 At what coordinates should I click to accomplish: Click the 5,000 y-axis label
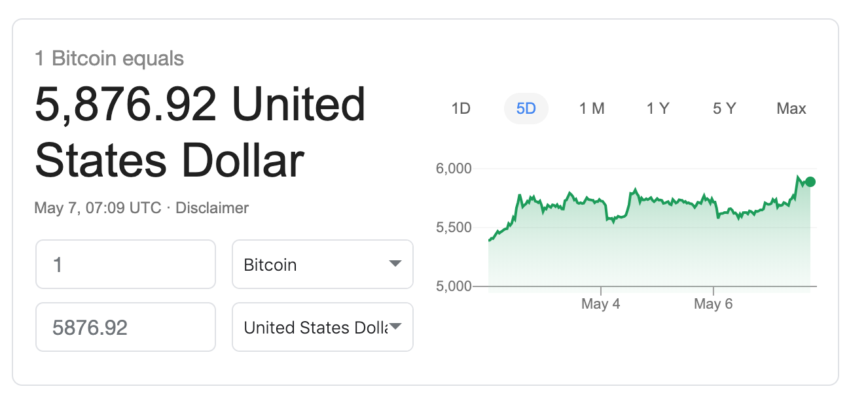coord(454,286)
